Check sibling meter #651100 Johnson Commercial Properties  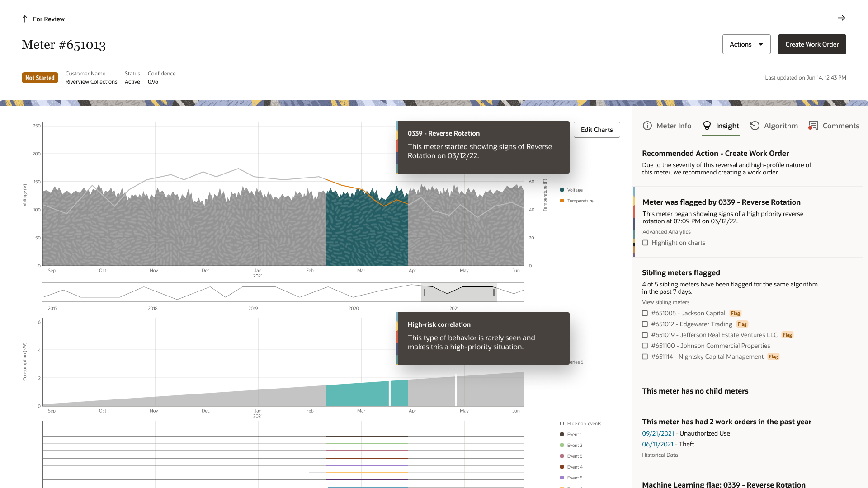645,346
